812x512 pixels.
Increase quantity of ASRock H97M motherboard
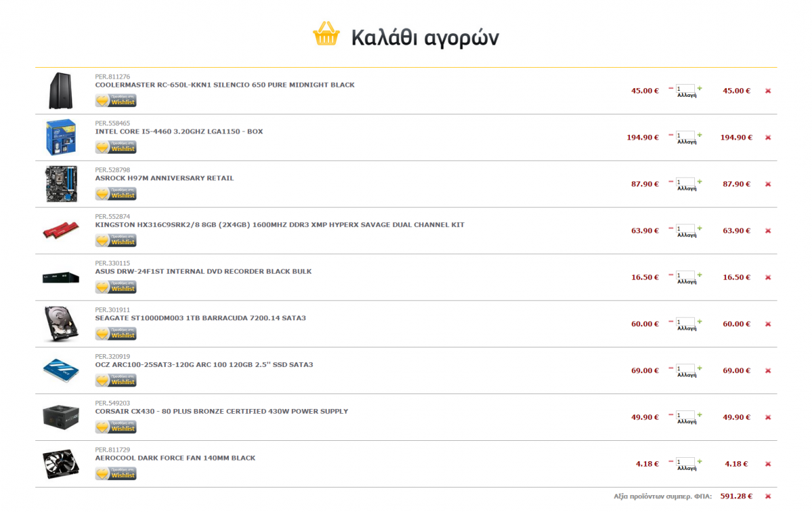point(700,182)
